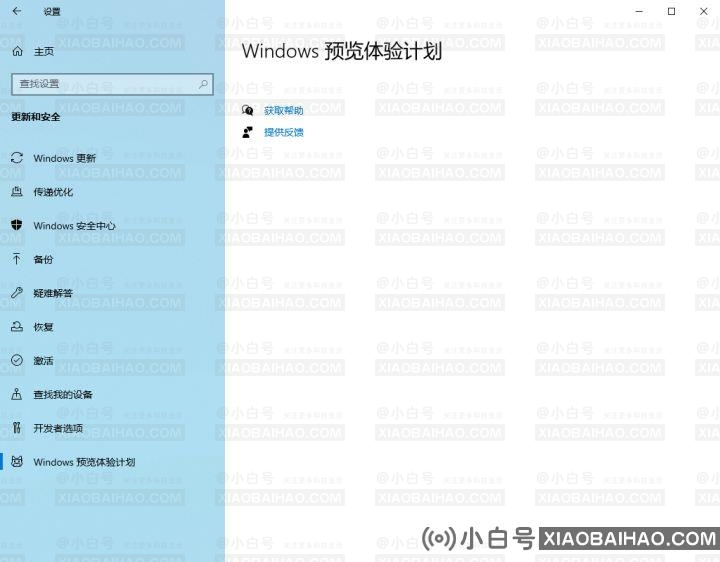720x562 pixels.
Task: Open the 备份 backup page
Action: 43,259
